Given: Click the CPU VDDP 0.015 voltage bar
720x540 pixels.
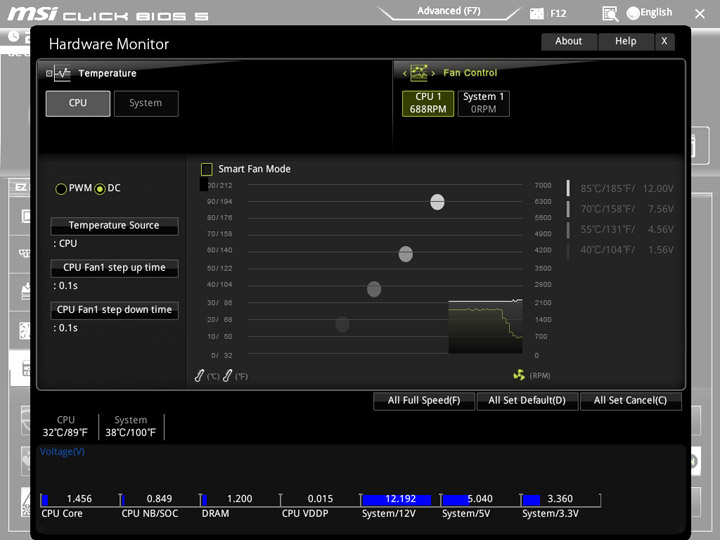Looking at the screenshot, I should [x=320, y=500].
